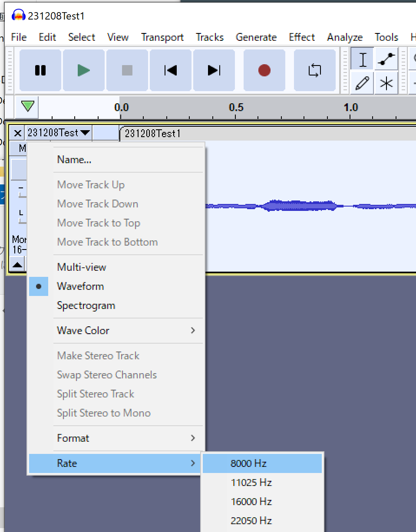
Task: Skip to end of the track
Action: (x=214, y=70)
